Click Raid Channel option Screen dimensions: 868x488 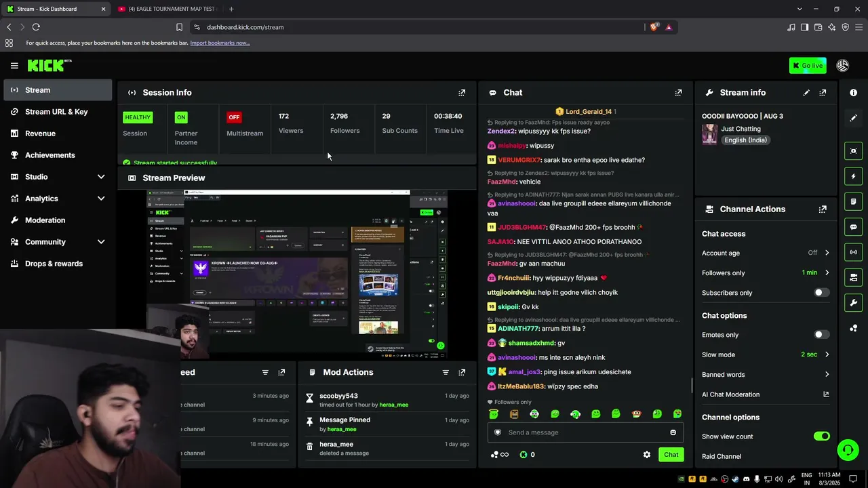722,457
